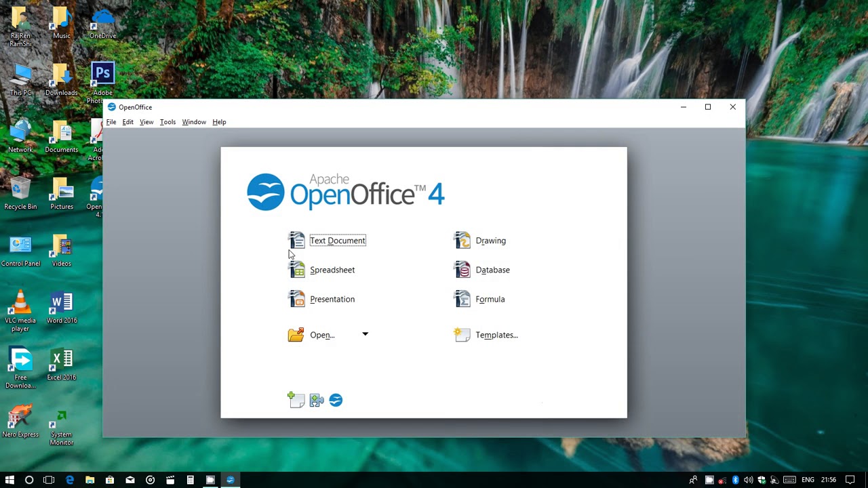Open the Templates icon
The height and width of the screenshot is (488, 868).
click(462, 335)
